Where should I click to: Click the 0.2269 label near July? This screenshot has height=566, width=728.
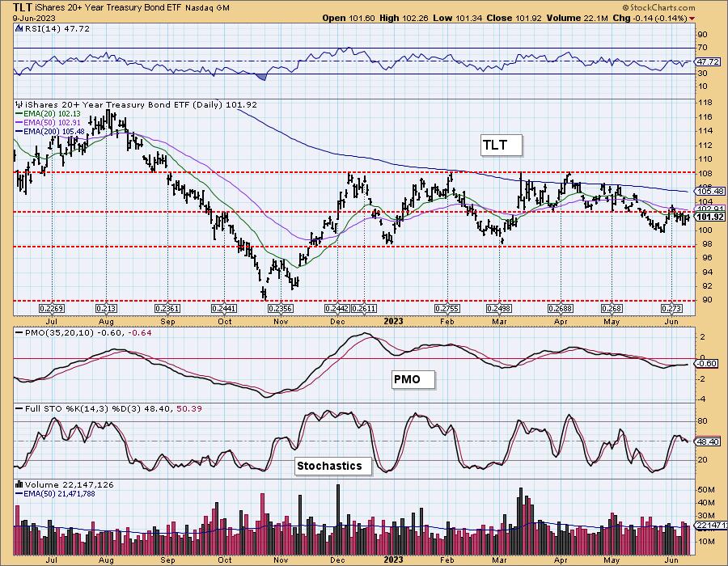coord(52,309)
